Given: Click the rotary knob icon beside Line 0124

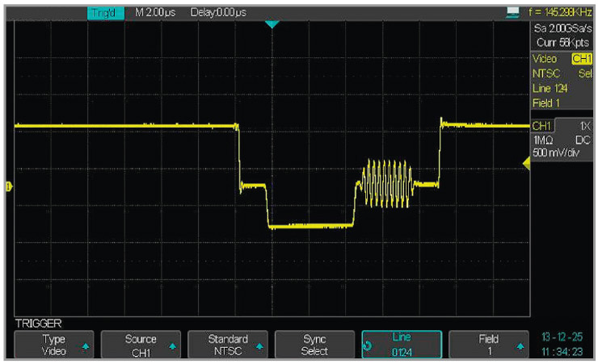Looking at the screenshot, I should click(x=369, y=347).
